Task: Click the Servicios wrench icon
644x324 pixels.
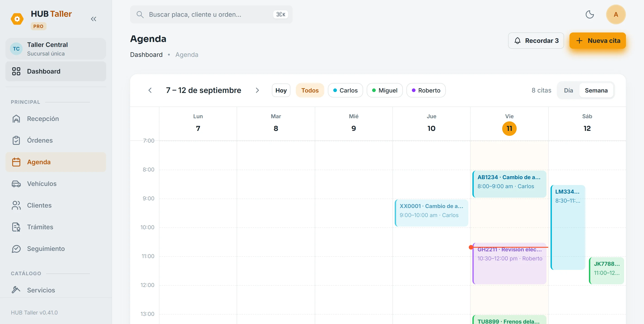Action: (x=16, y=290)
